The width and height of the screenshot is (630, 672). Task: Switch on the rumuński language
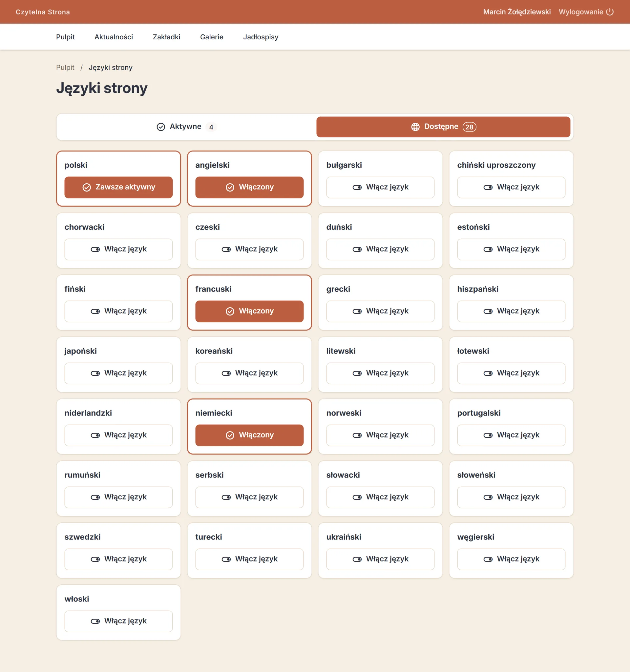click(x=118, y=497)
